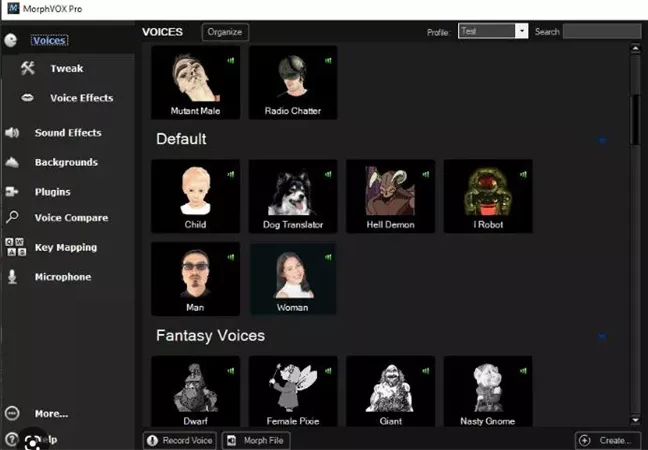
Task: Open the Voices section icon
Action: [x=10, y=40]
